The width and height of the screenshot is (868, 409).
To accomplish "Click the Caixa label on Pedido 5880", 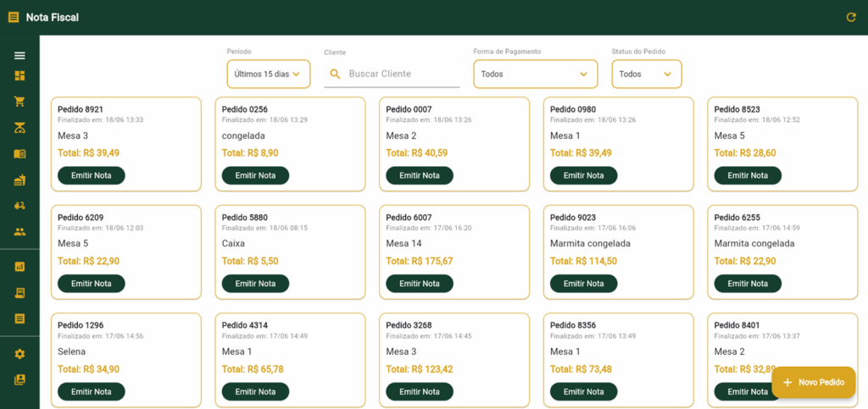I will 233,244.
